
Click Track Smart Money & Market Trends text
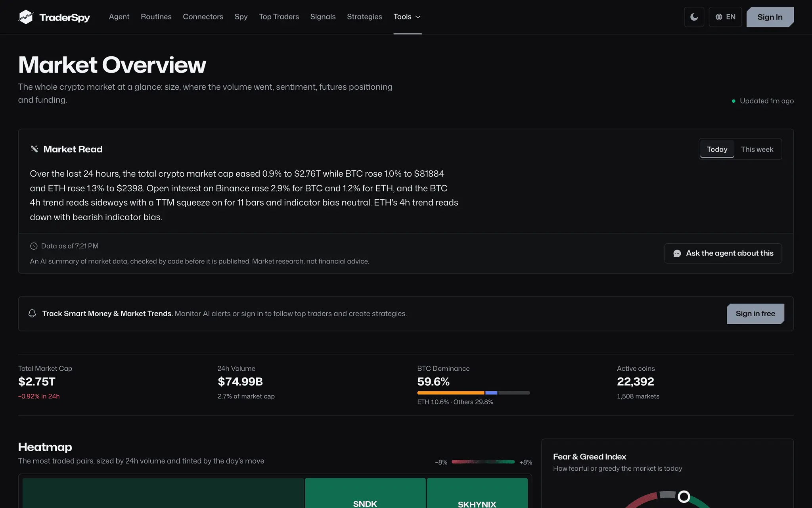tap(107, 314)
